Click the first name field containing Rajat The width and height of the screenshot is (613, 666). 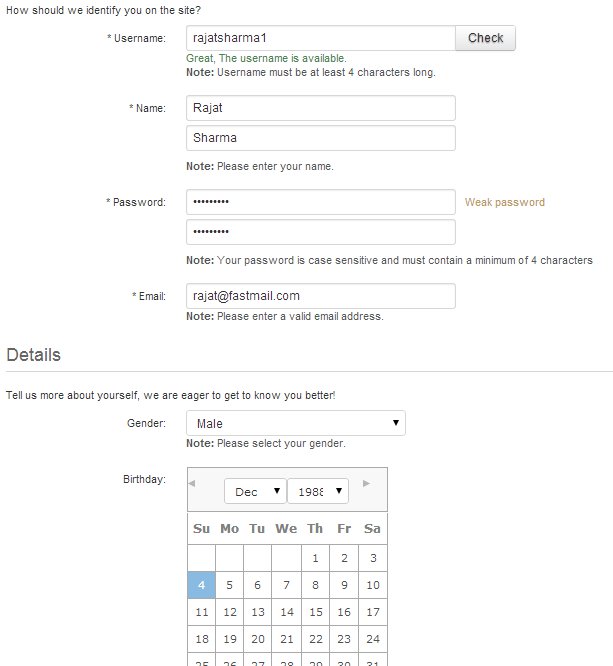coord(320,108)
